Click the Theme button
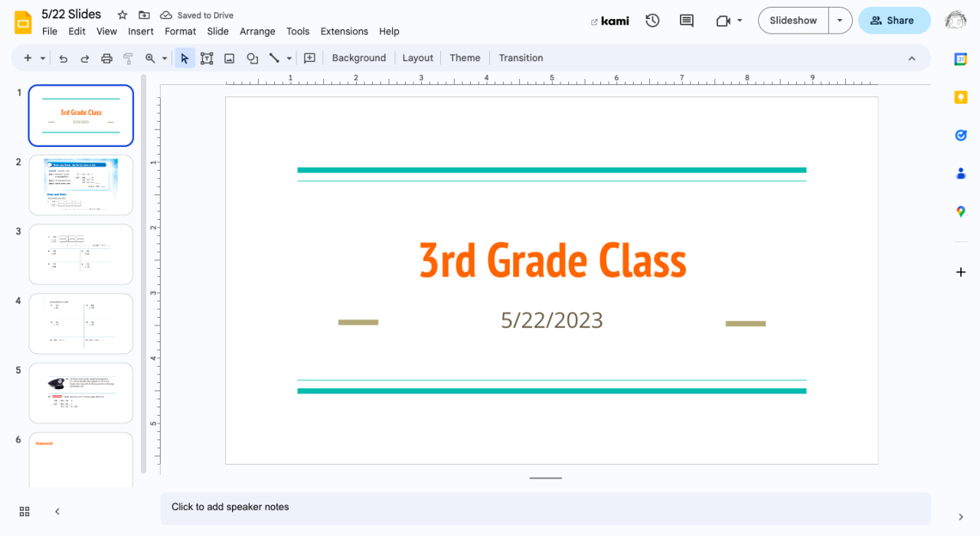The width and height of the screenshot is (980, 536). pos(465,58)
